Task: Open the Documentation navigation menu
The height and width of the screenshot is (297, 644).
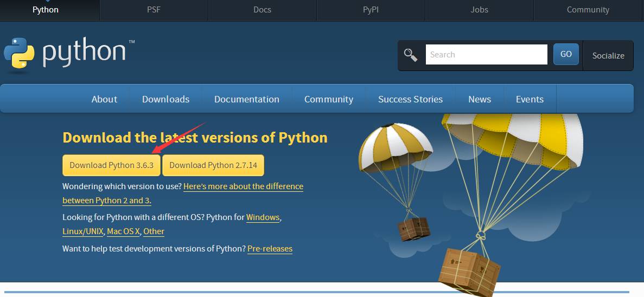Action: pyautogui.click(x=247, y=99)
